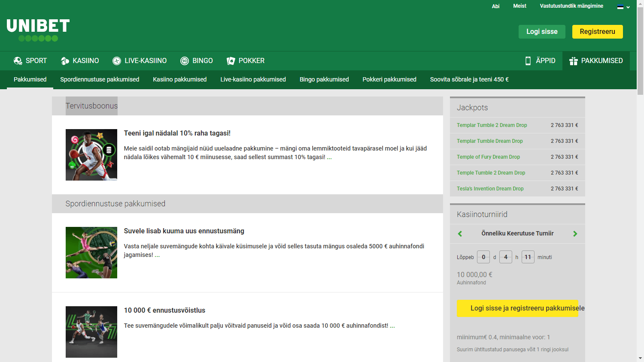Switch to Pokkeri pakkumised tab
The image size is (644, 362).
click(389, 79)
